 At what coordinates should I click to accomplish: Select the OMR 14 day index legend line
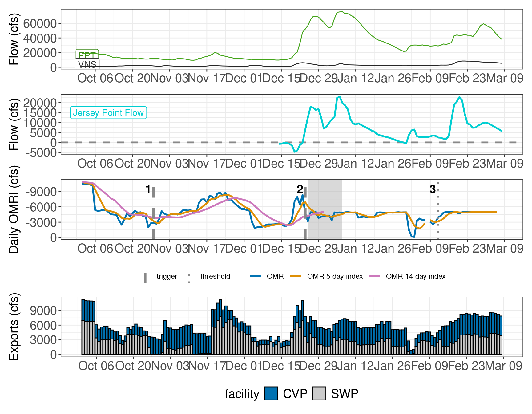pos(375,276)
